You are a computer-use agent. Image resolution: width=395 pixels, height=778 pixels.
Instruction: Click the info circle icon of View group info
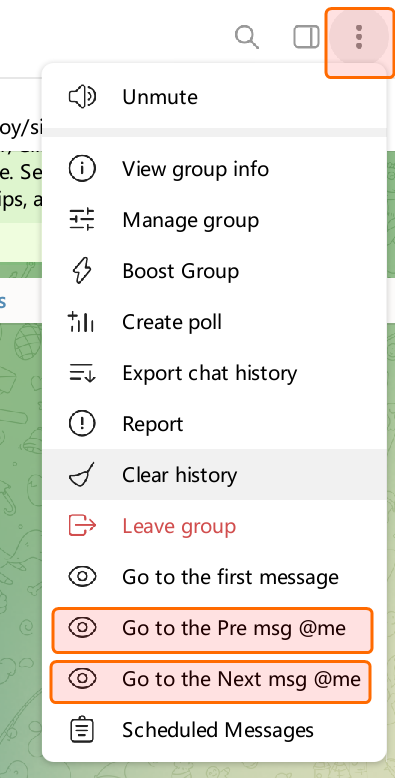coord(82,169)
